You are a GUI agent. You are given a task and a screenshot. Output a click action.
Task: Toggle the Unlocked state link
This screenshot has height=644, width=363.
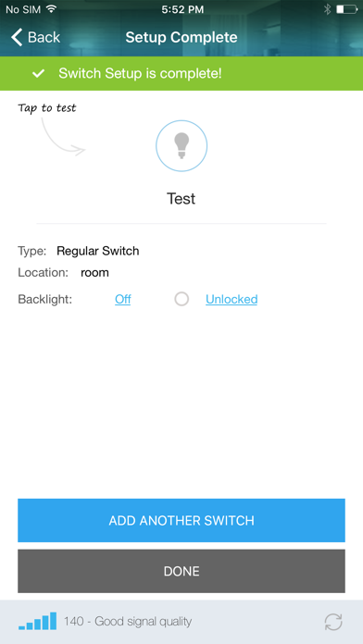click(x=232, y=299)
